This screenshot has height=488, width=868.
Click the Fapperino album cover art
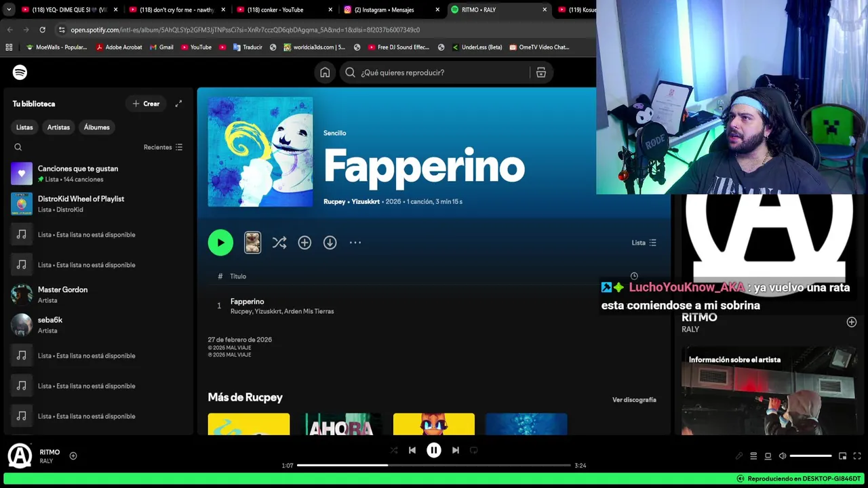260,152
